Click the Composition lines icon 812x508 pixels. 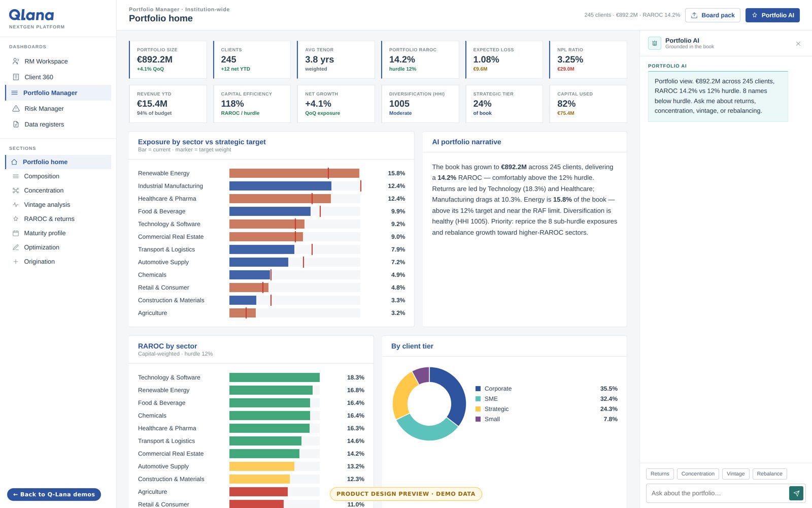(x=16, y=176)
